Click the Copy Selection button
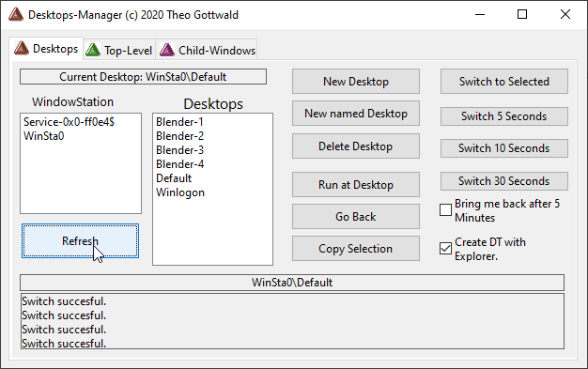Viewport: 588px width, 369px height. (356, 248)
